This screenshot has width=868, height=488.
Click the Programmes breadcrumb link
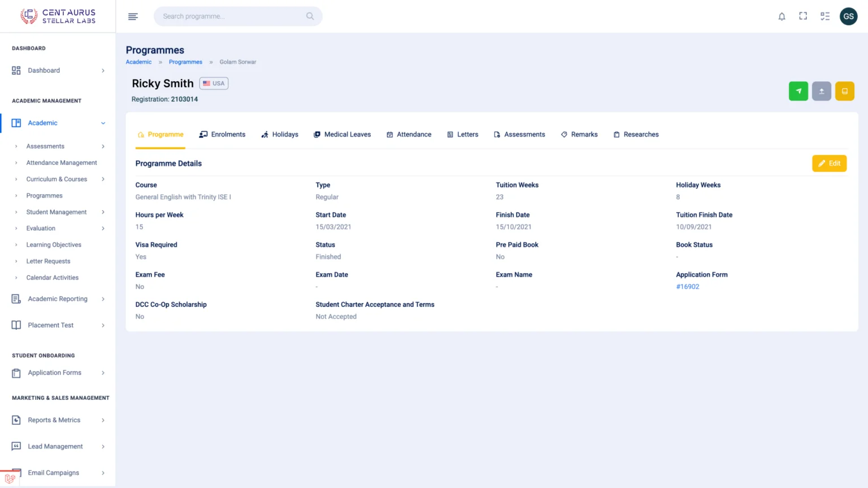(x=185, y=62)
